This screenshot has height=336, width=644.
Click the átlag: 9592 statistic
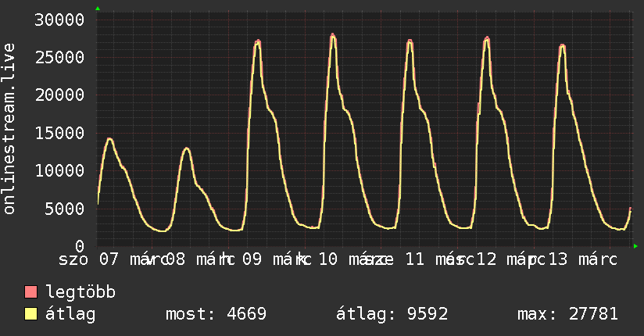tap(392, 314)
